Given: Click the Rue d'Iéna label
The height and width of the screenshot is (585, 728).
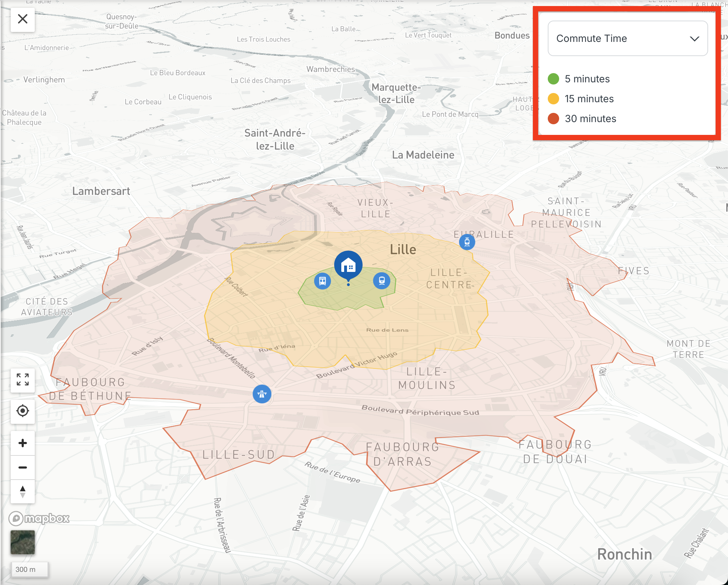Looking at the screenshot, I should (277, 348).
